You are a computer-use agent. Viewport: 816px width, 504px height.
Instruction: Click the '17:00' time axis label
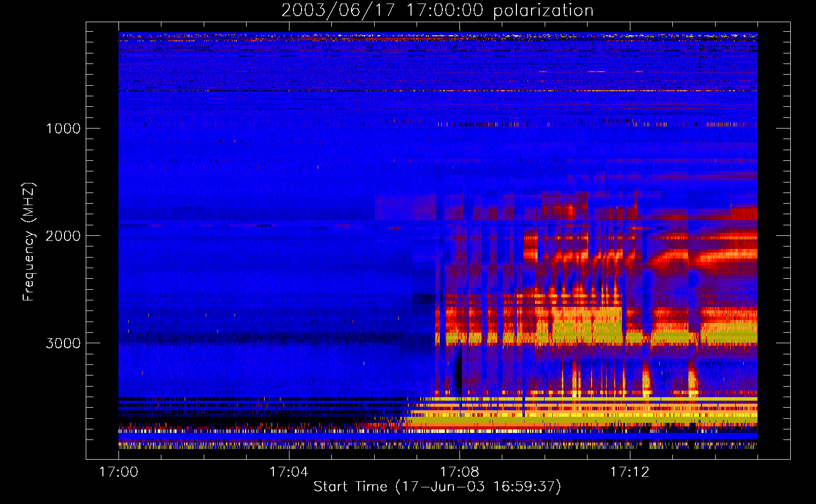click(x=119, y=472)
